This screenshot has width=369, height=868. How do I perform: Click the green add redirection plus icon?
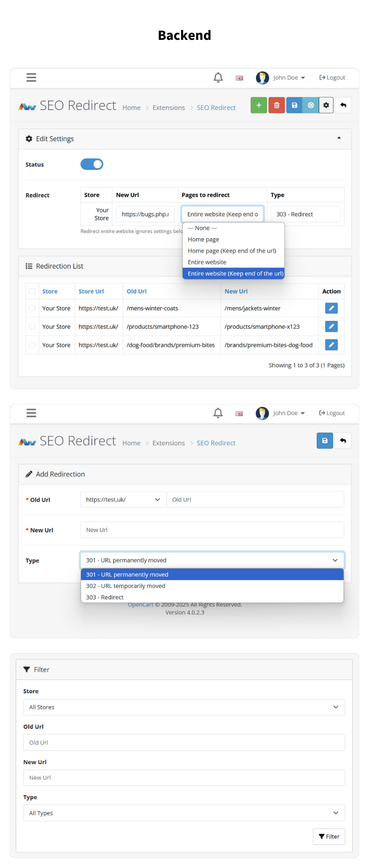click(x=259, y=105)
